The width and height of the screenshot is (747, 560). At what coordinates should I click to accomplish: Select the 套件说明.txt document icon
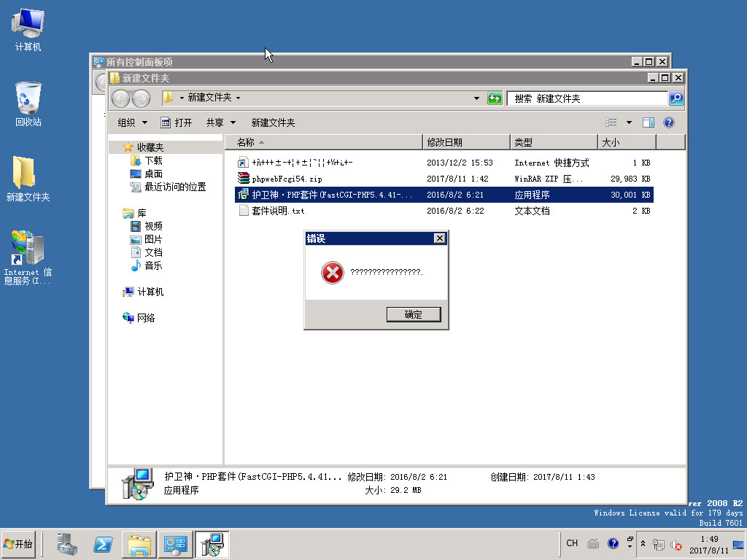pos(244,211)
